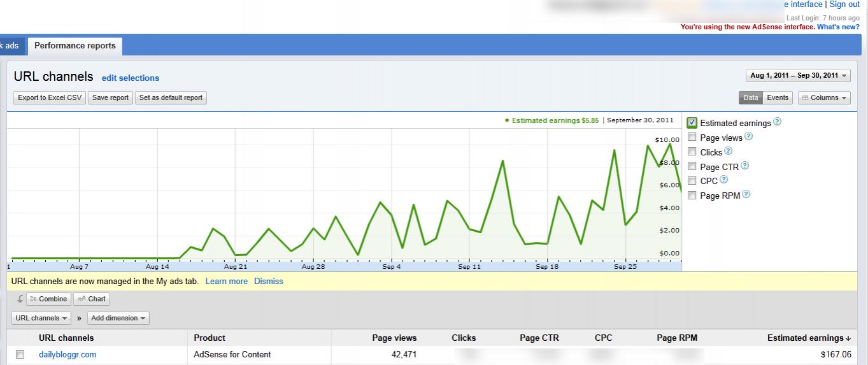
Task: Click the Sep 11 marker on chart timeline
Action: [469, 266]
